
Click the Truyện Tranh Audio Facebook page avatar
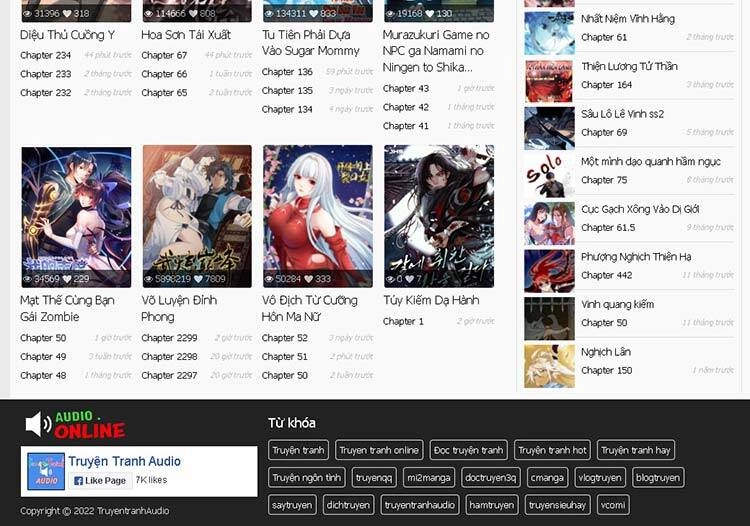pos(46,471)
